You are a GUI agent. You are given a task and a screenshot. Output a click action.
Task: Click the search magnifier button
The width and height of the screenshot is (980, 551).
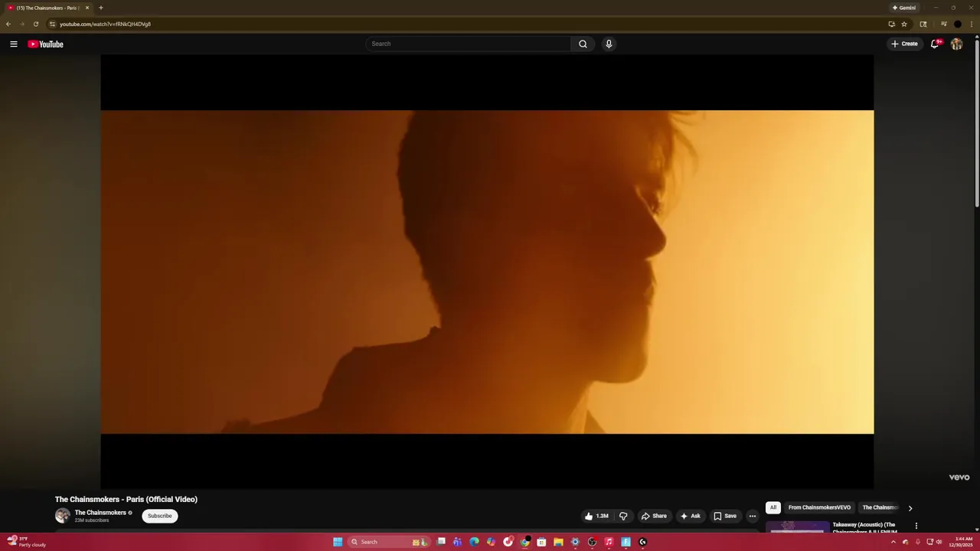(x=583, y=44)
